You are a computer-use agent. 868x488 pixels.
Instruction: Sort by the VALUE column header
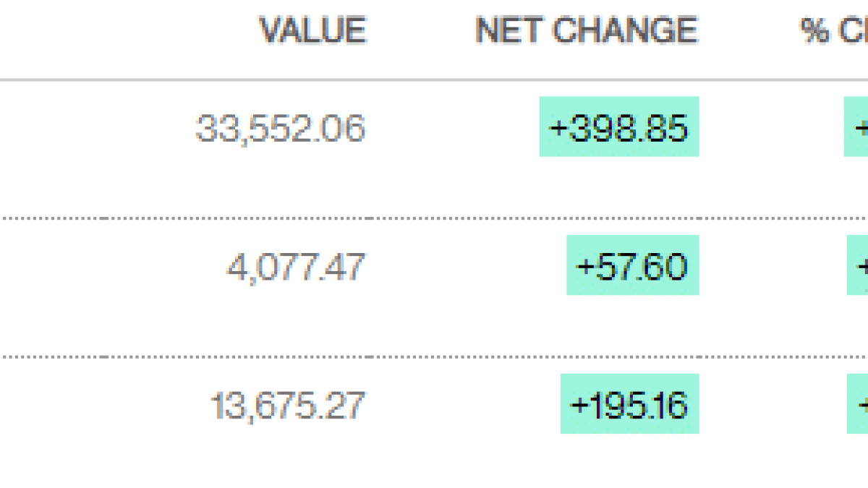click(313, 31)
